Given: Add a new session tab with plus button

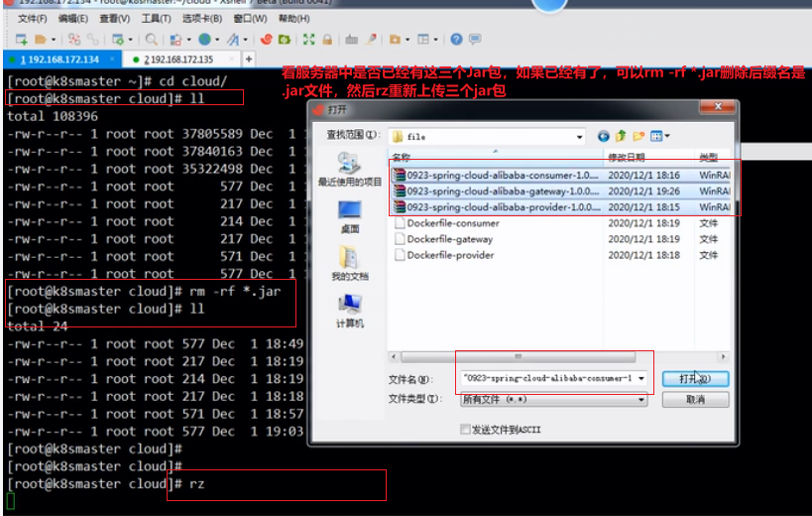Looking at the screenshot, I should [x=249, y=60].
